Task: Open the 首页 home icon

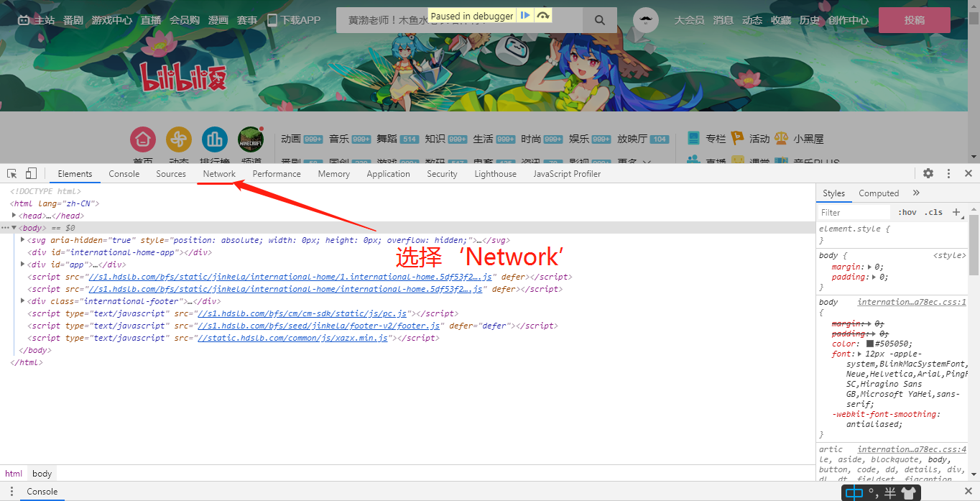Action: [x=143, y=139]
